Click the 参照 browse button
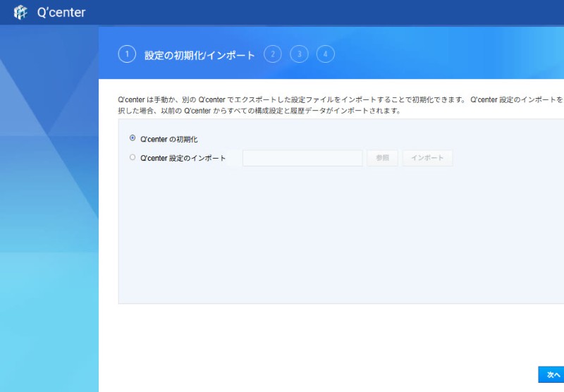The width and height of the screenshot is (564, 392). 382,158
